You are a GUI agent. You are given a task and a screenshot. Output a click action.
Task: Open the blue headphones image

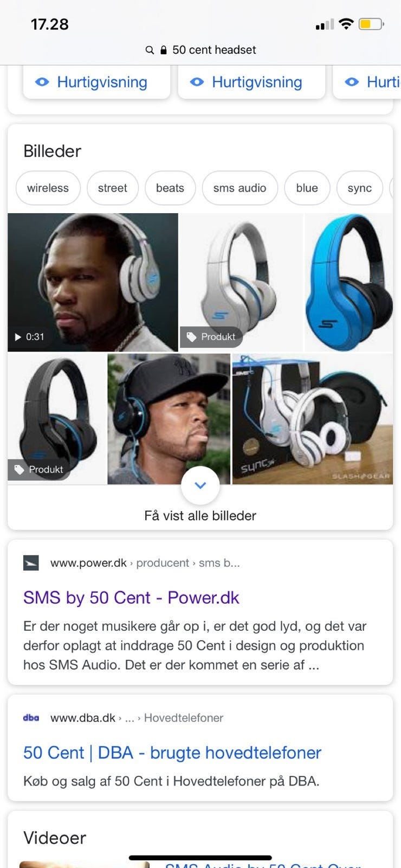pos(349,282)
